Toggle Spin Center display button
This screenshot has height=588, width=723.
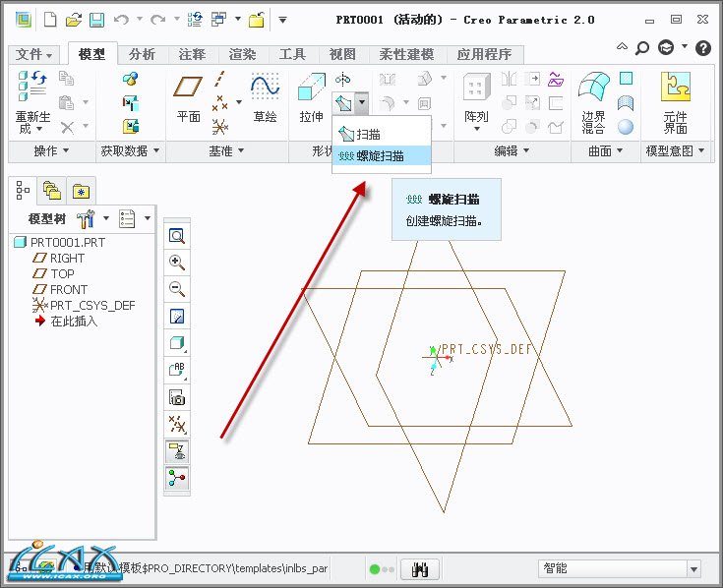click(x=177, y=478)
